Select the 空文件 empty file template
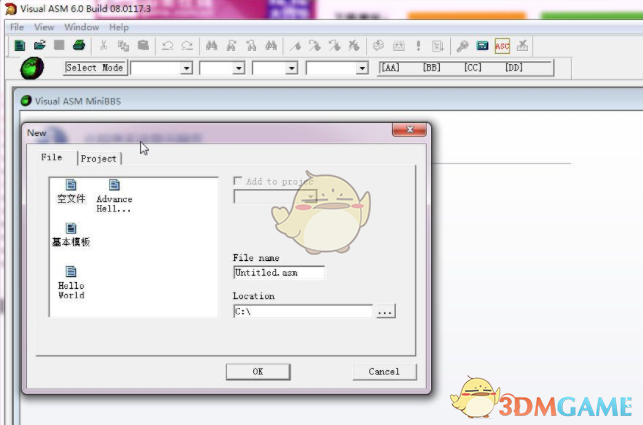The width and height of the screenshot is (643, 425). point(71,191)
